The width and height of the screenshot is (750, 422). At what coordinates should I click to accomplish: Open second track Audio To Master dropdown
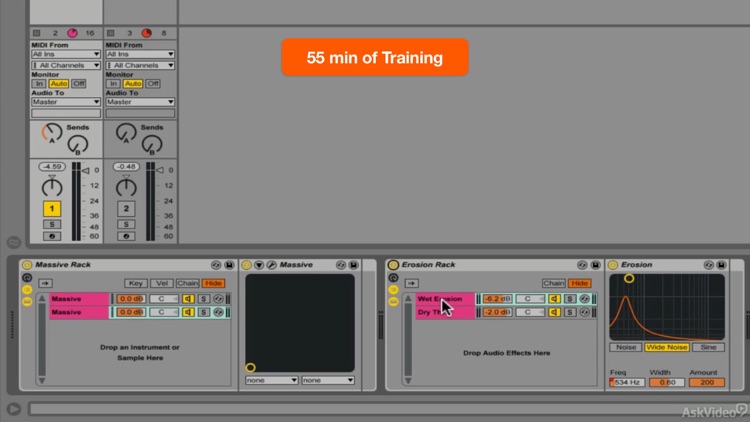click(140, 102)
